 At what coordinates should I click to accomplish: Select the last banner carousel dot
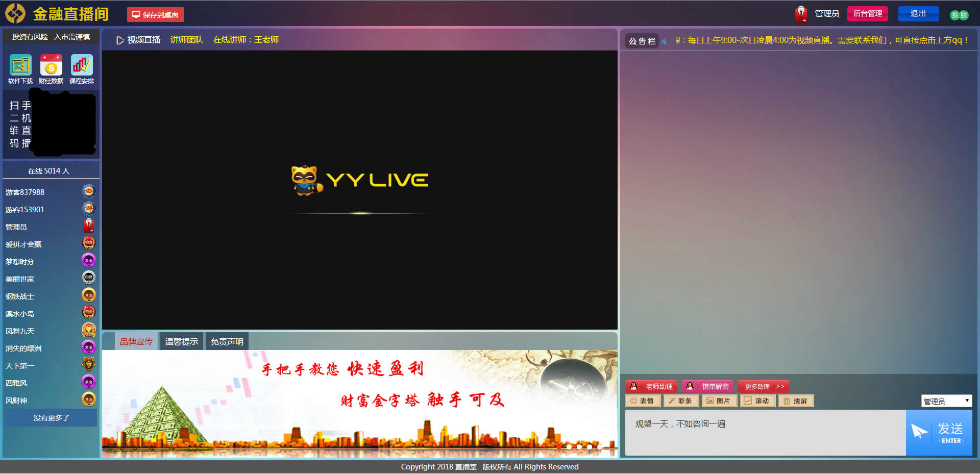pyautogui.click(x=600, y=447)
